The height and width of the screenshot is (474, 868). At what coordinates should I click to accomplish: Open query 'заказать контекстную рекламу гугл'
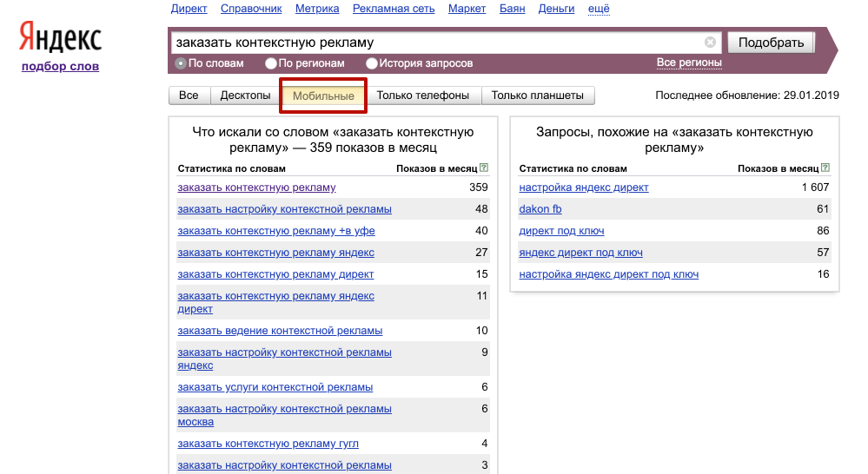[268, 444]
